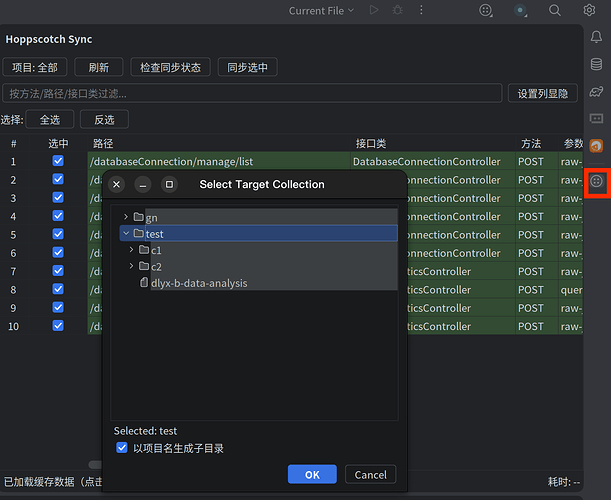611x500 pixels.
Task: Click the 同步选中 button
Action: click(247, 67)
